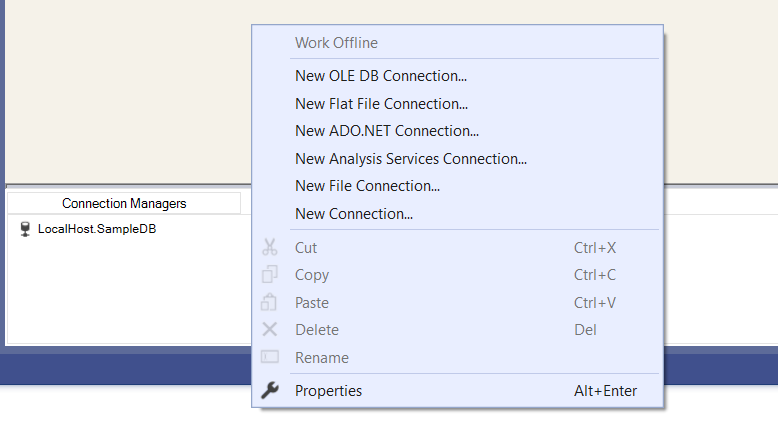Click the Delete X icon
Screen dimensions: 780x444
270,330
